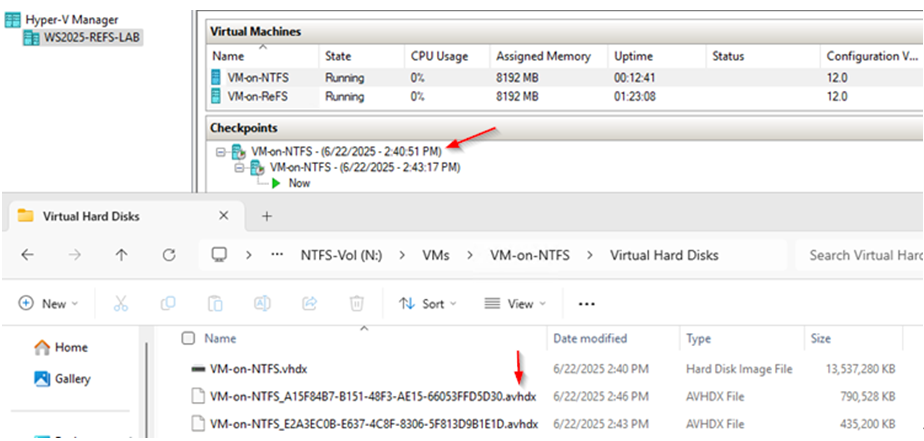Sort virtual machines by Assigned Memory column
The image size is (924, 441).
tap(543, 57)
